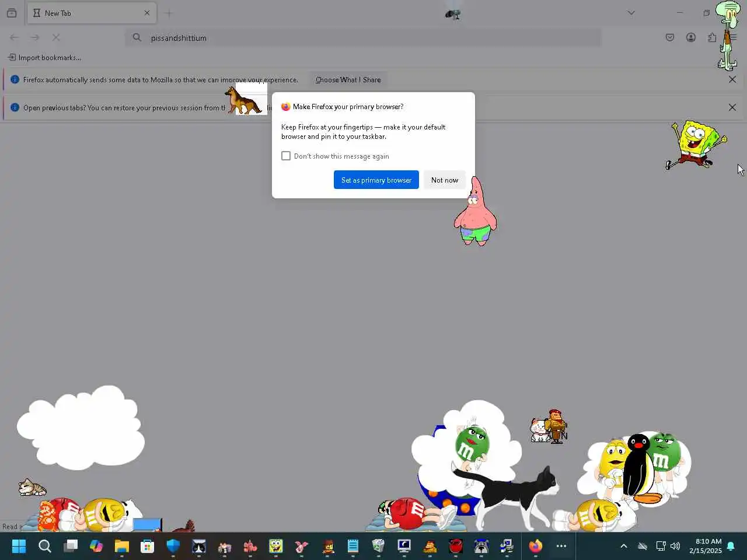Open the Windows Start menu
This screenshot has width=747, height=560.
point(19,546)
